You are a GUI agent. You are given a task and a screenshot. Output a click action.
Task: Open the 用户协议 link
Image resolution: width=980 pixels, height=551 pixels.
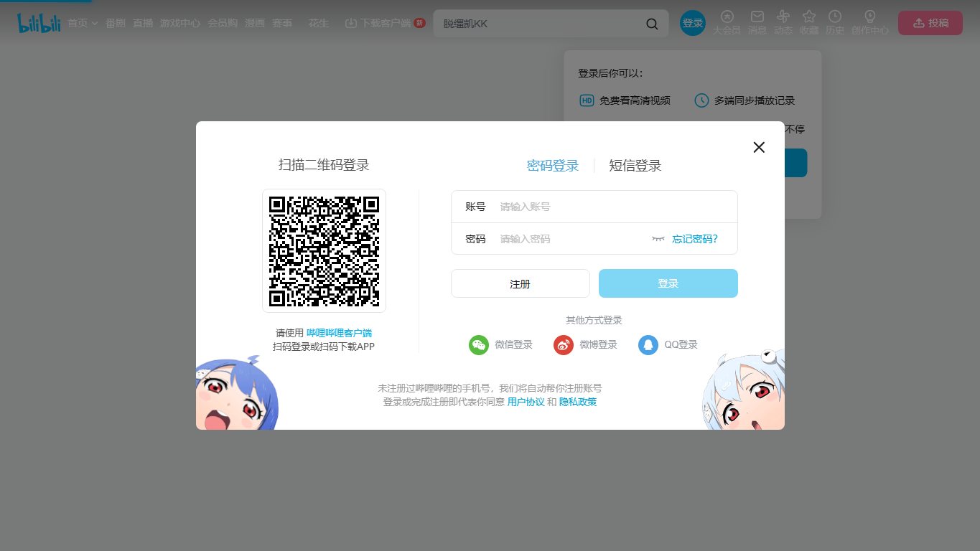click(526, 402)
